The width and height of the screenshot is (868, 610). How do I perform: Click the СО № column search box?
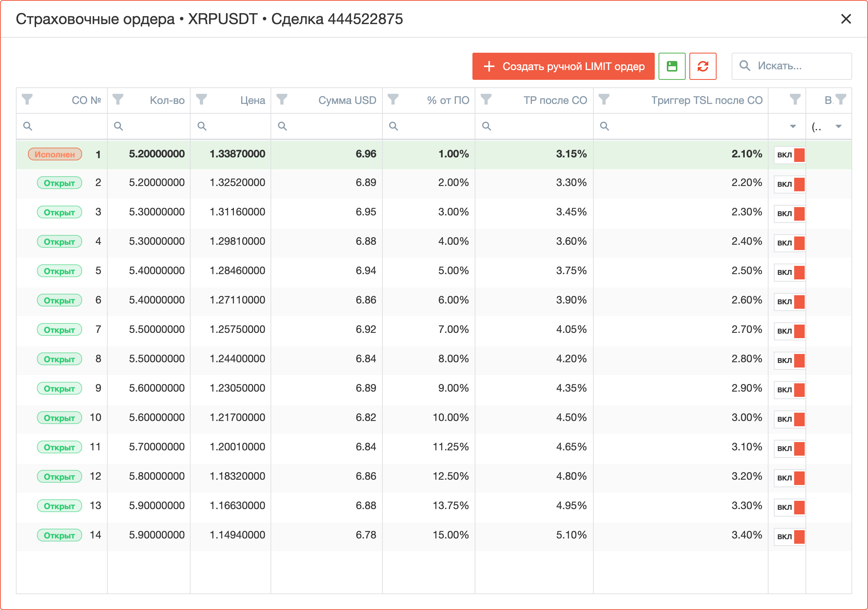[x=62, y=126]
